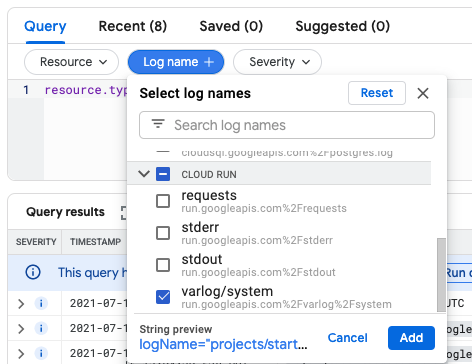This screenshot has height=364, width=472.
Task: Expand the second log entry row
Action: [x=21, y=329]
